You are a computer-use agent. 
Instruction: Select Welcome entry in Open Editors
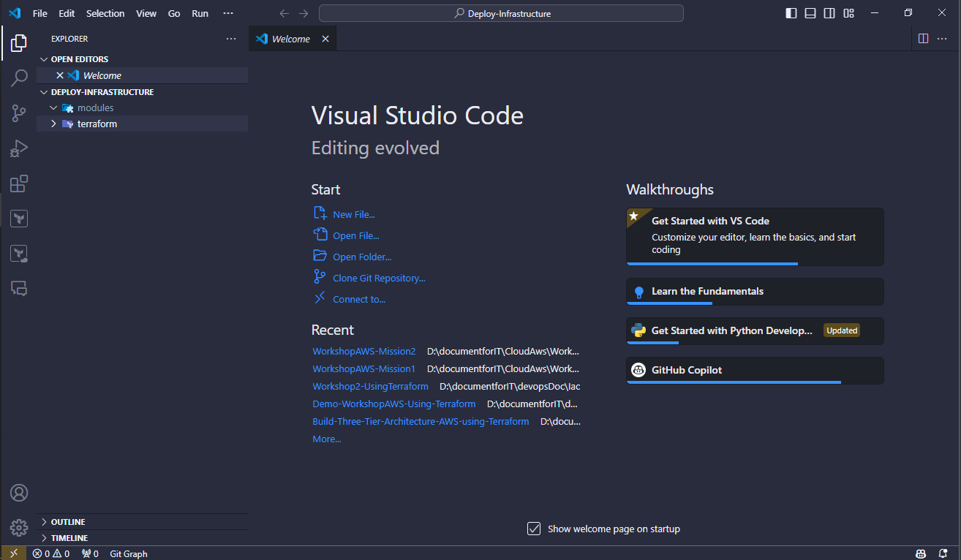pos(142,75)
